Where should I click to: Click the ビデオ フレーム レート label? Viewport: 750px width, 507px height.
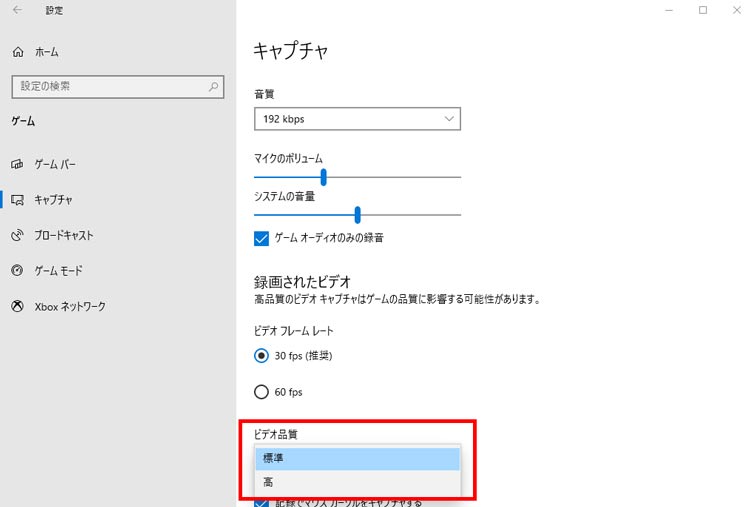tap(294, 331)
